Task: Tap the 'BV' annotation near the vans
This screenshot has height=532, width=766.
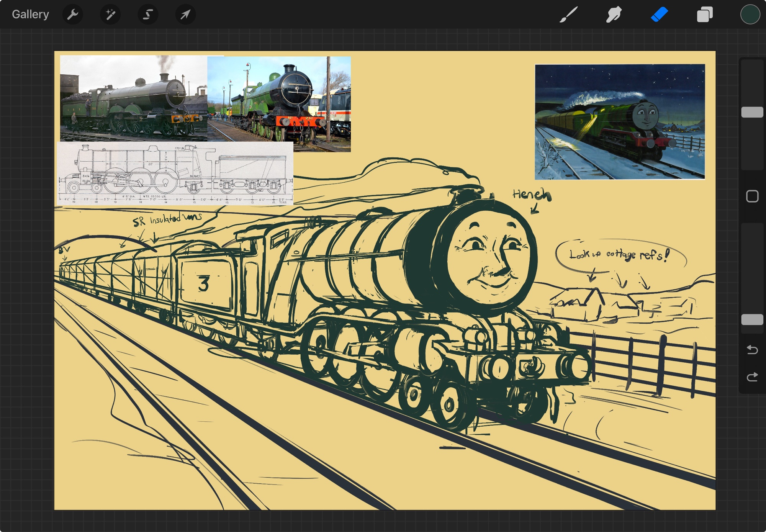Action: 64,250
